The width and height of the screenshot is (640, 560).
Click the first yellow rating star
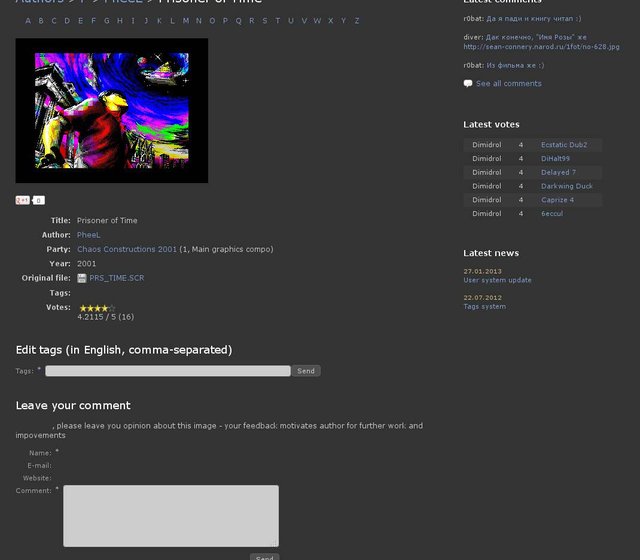tap(82, 308)
